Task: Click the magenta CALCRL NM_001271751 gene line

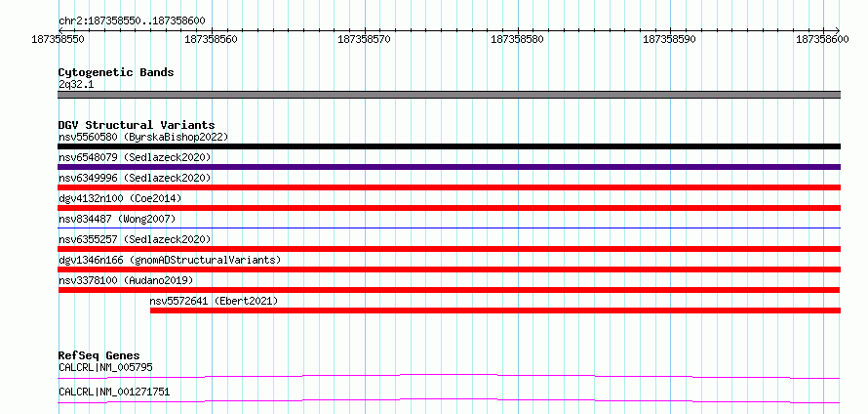Action: point(449,400)
